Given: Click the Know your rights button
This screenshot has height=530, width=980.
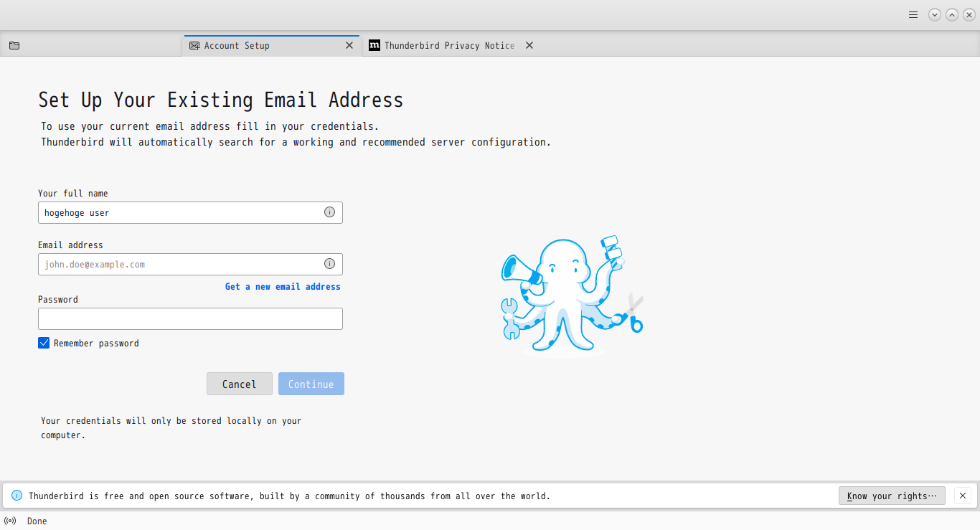Looking at the screenshot, I should point(892,496).
